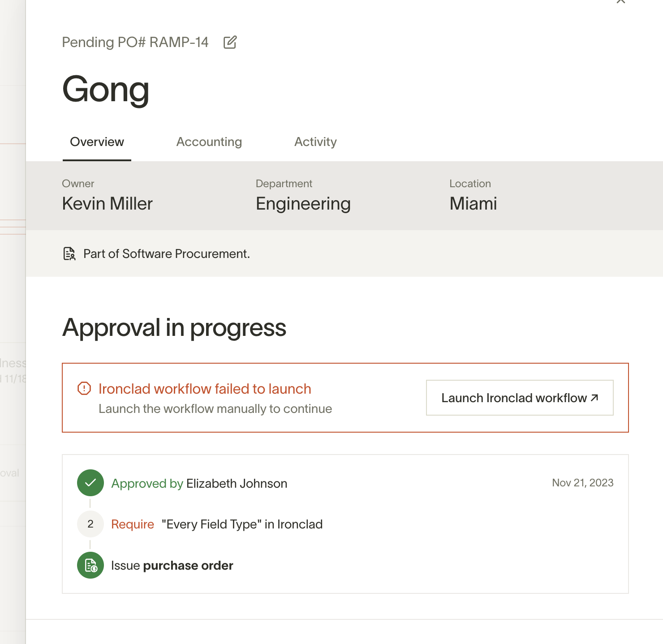The height and width of the screenshot is (644, 663).
Task: Click the green purchase order icon
Action: click(x=90, y=565)
